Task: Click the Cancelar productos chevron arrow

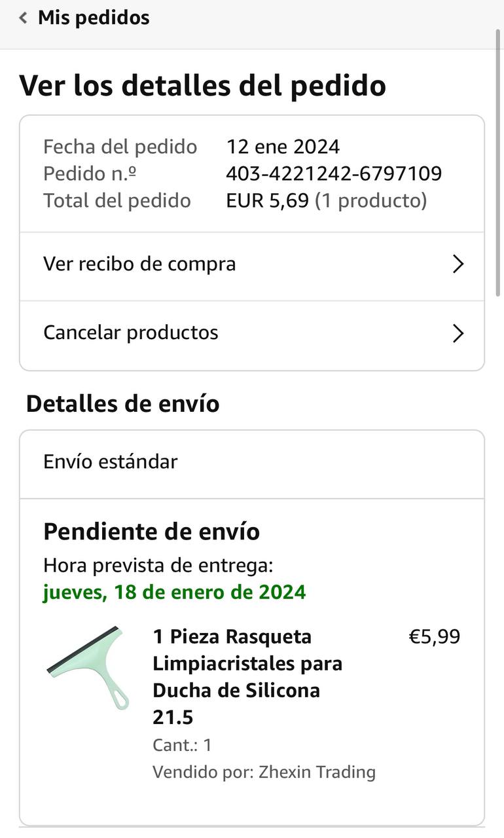Action: (x=458, y=334)
